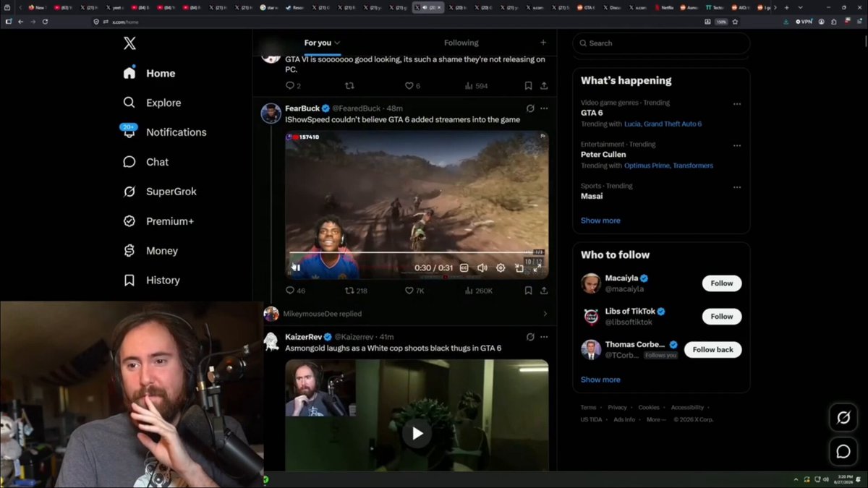
Task: Open the Optimus Prime trend link
Action: (647, 166)
